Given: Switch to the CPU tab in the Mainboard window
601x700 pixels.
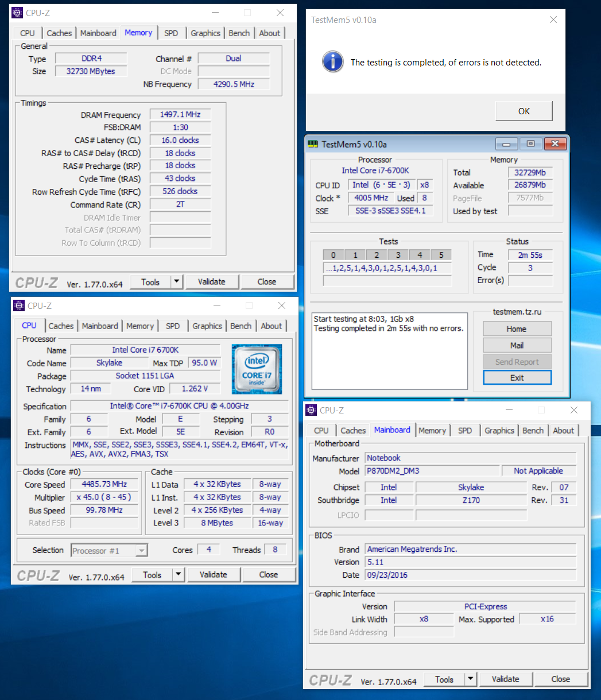Looking at the screenshot, I should (x=321, y=431).
